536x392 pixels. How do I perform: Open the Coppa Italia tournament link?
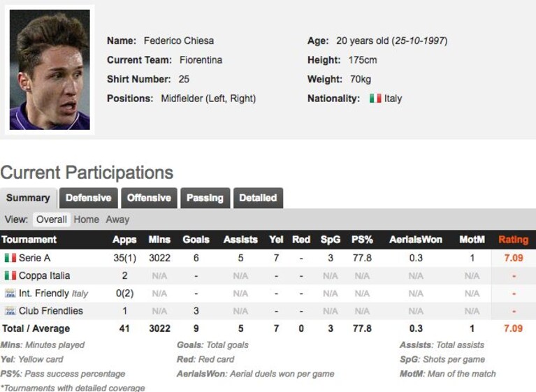click(45, 275)
